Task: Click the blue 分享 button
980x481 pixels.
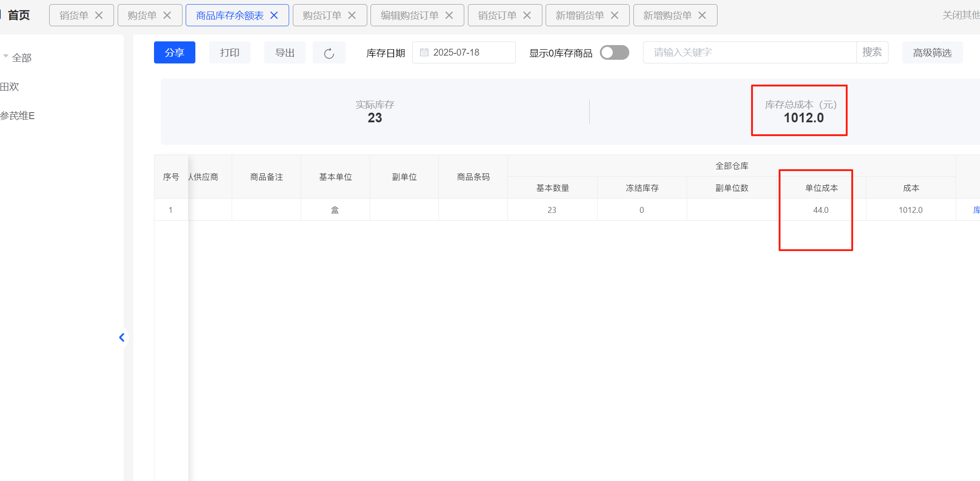Action: pos(175,52)
